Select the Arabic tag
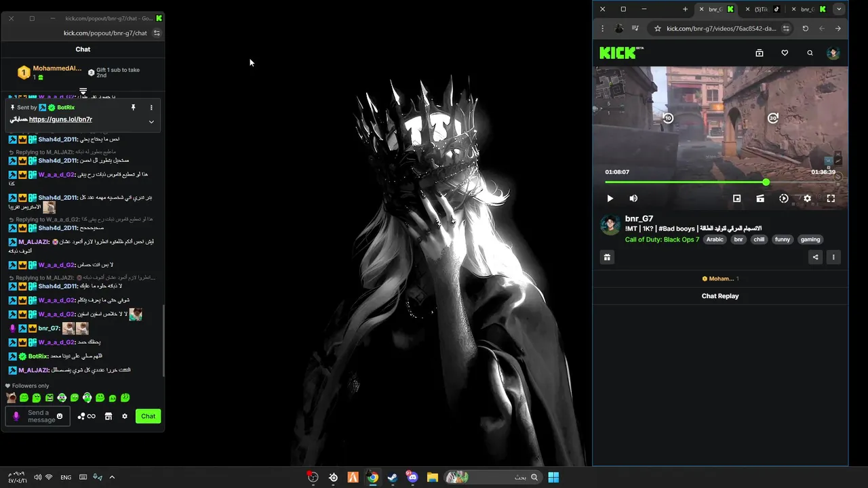The width and height of the screenshot is (868, 488). [x=715, y=239]
